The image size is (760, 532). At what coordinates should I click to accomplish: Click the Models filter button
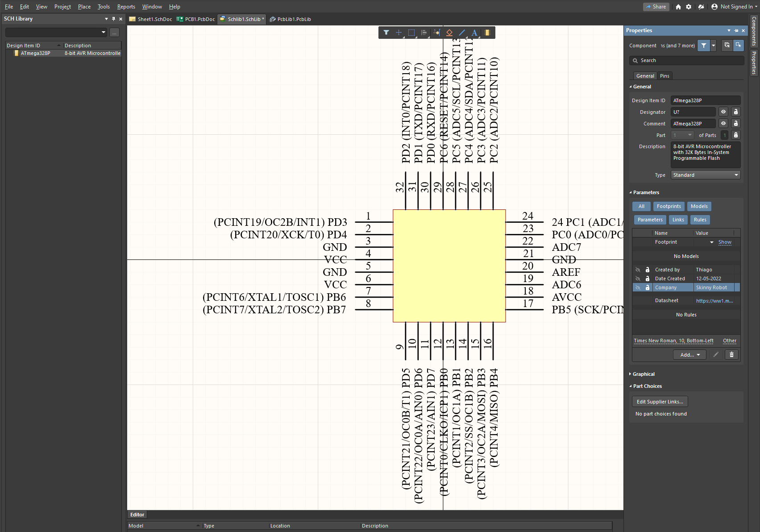(699, 207)
